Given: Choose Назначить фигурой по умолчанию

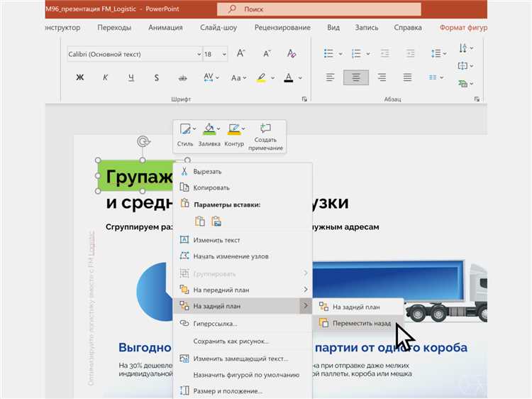Looking at the screenshot, I should click(x=243, y=375).
